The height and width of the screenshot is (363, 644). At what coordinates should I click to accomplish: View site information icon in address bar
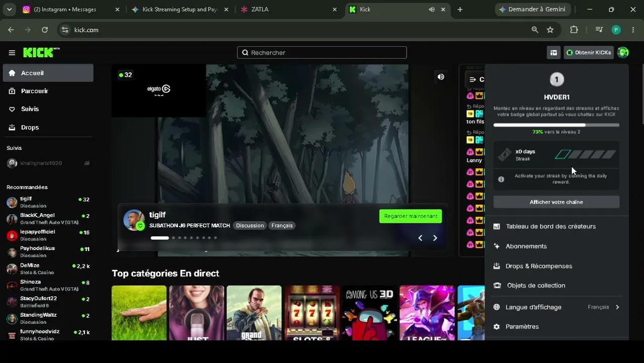pos(65,30)
